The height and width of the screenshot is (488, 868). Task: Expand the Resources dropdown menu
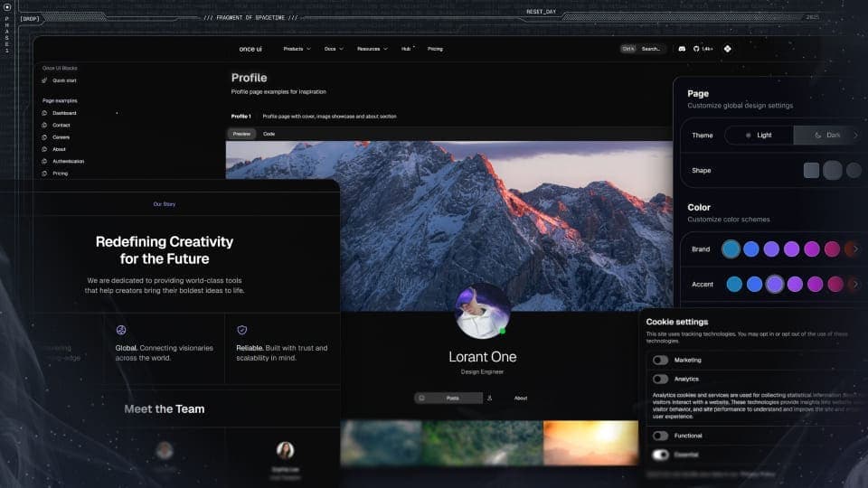[x=372, y=49]
